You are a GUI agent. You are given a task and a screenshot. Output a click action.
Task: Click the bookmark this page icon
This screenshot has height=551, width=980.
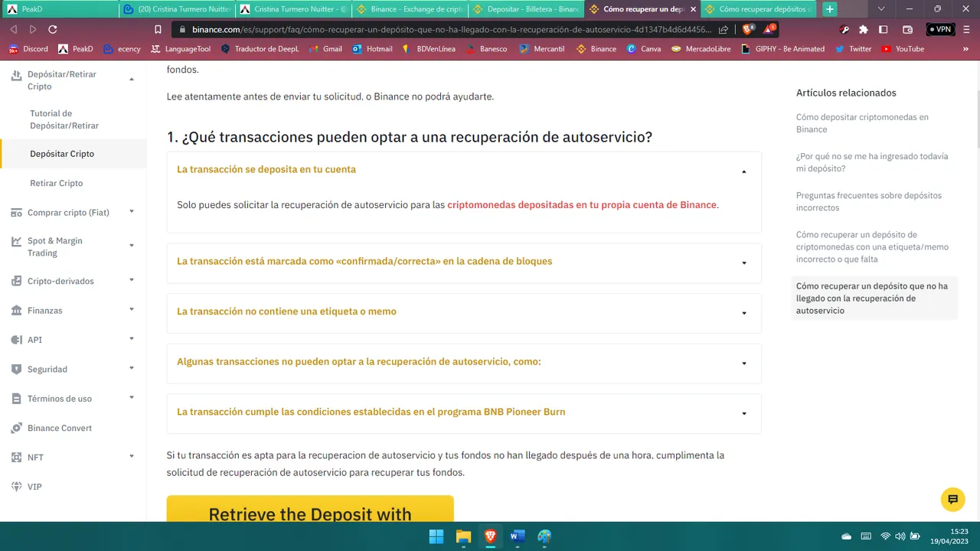(158, 29)
